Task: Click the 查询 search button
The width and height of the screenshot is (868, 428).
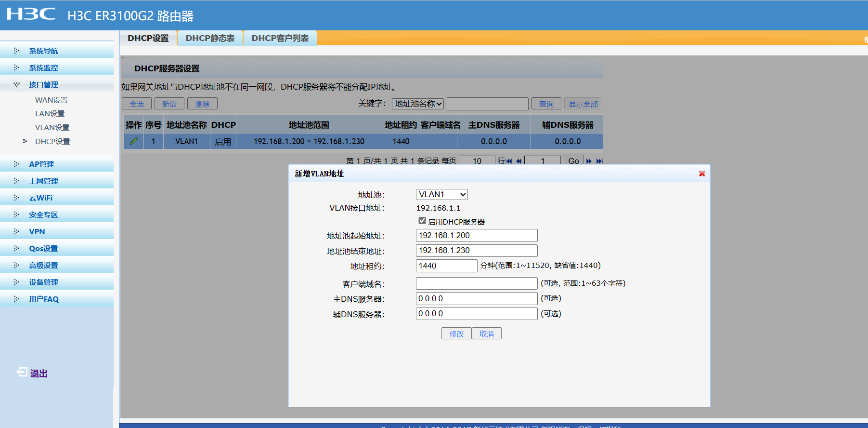Action: coord(546,104)
